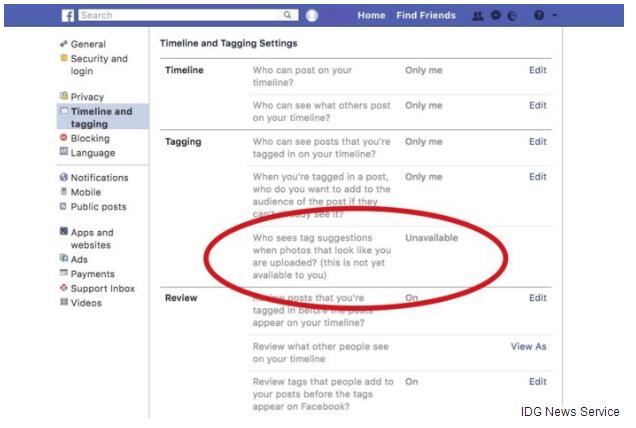Click the Apps and websites icon
The image size is (636, 428).
pyautogui.click(x=64, y=231)
